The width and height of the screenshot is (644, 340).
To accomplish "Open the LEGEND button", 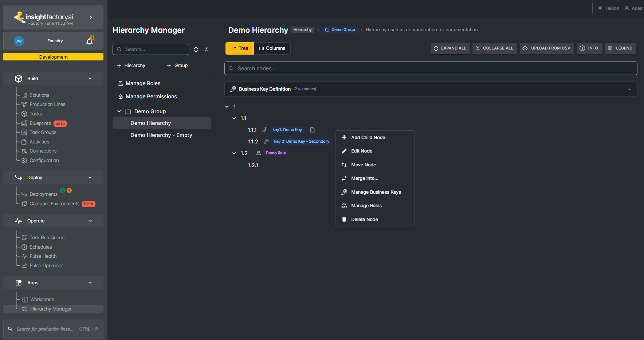I will [621, 48].
